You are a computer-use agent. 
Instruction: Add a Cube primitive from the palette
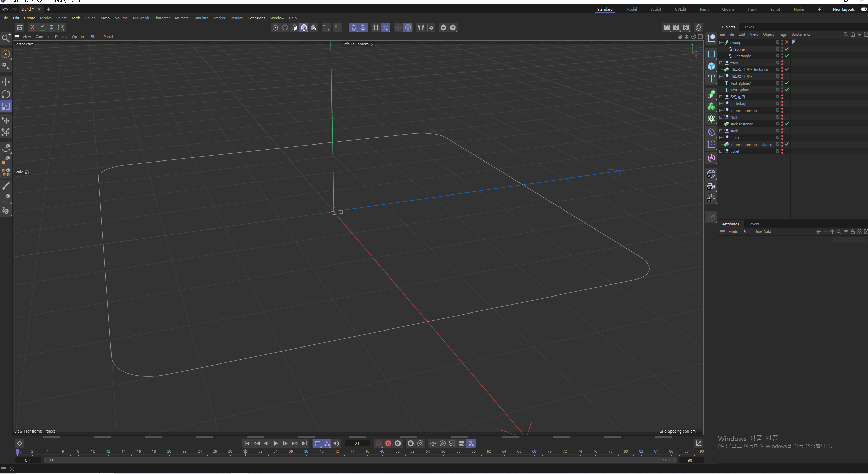(711, 66)
